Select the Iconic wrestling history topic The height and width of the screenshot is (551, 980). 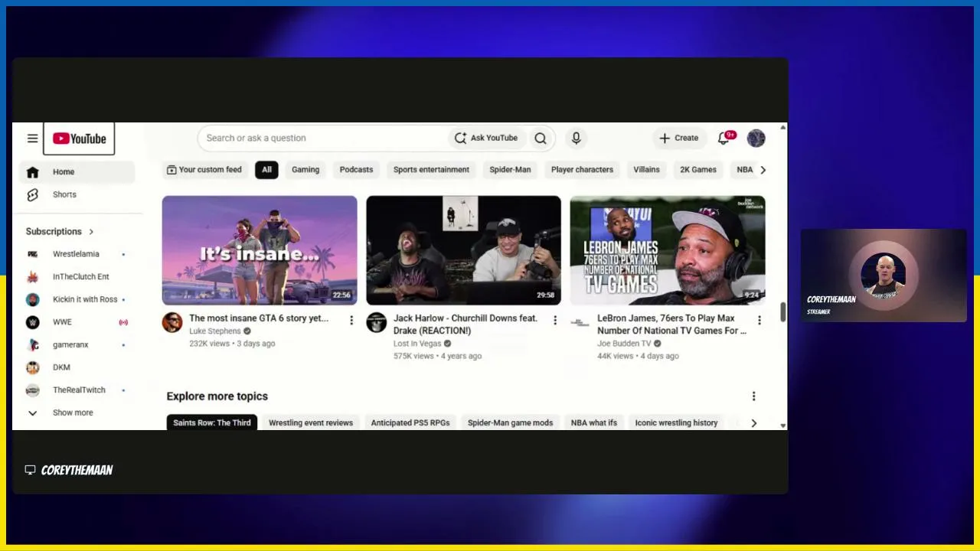point(676,423)
